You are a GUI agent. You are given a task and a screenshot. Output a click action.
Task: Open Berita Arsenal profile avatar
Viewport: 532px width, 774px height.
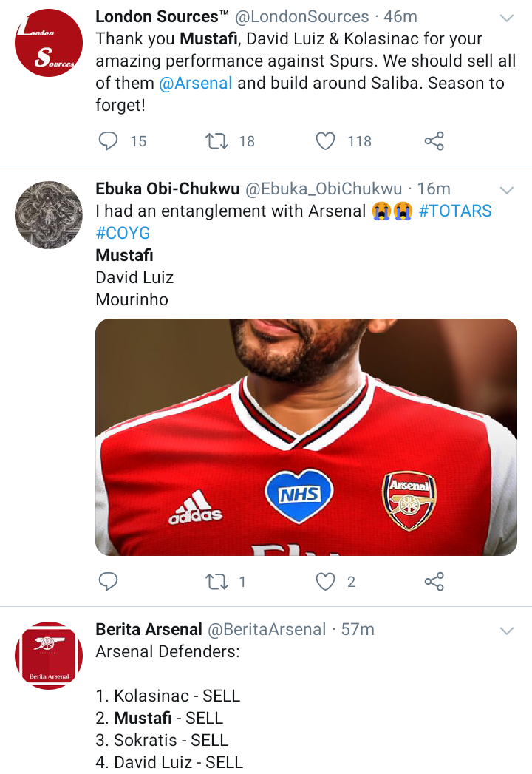pyautogui.click(x=48, y=656)
